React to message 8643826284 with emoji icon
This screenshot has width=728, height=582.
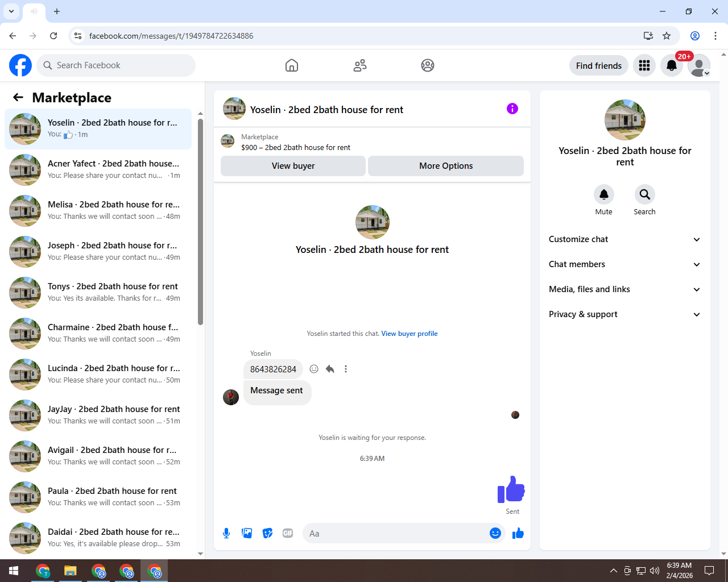[x=314, y=369]
